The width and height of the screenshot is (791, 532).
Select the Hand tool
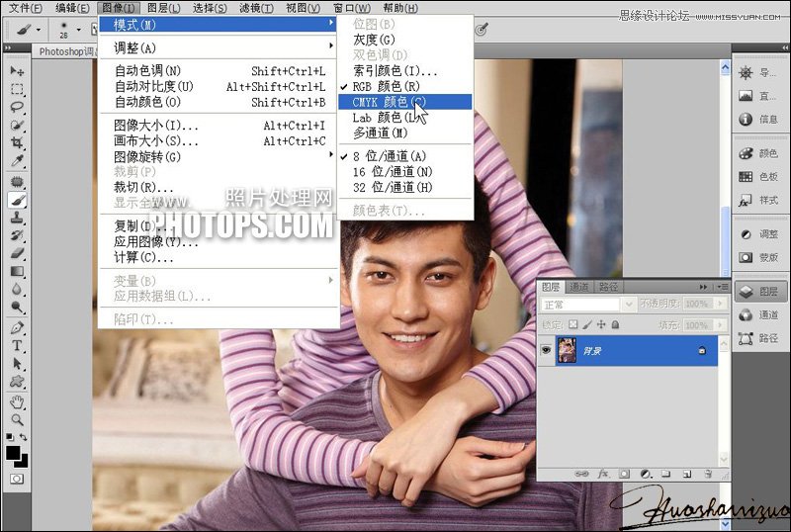click(17, 402)
